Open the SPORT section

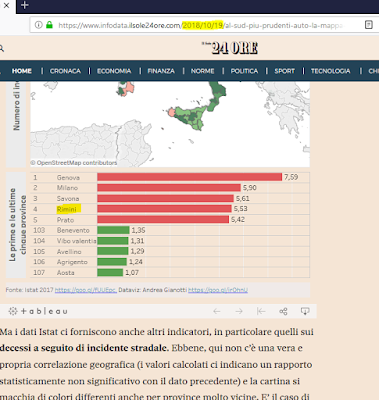284,71
